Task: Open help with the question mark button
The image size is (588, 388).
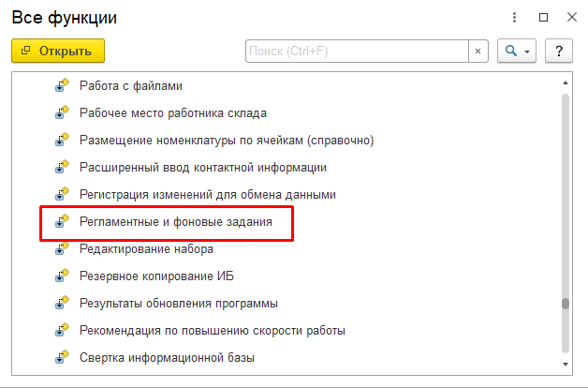Action: point(559,51)
